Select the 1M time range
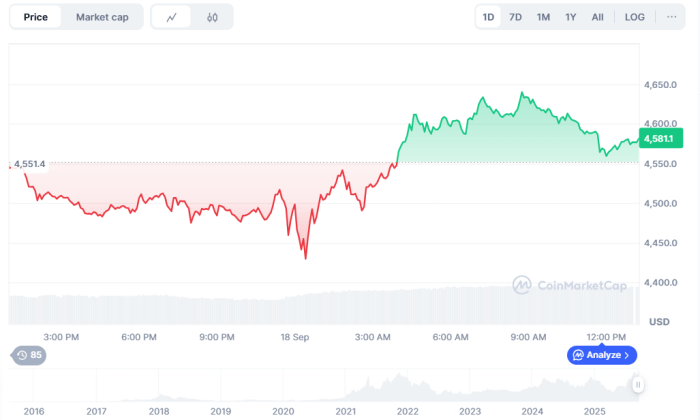 coord(543,17)
